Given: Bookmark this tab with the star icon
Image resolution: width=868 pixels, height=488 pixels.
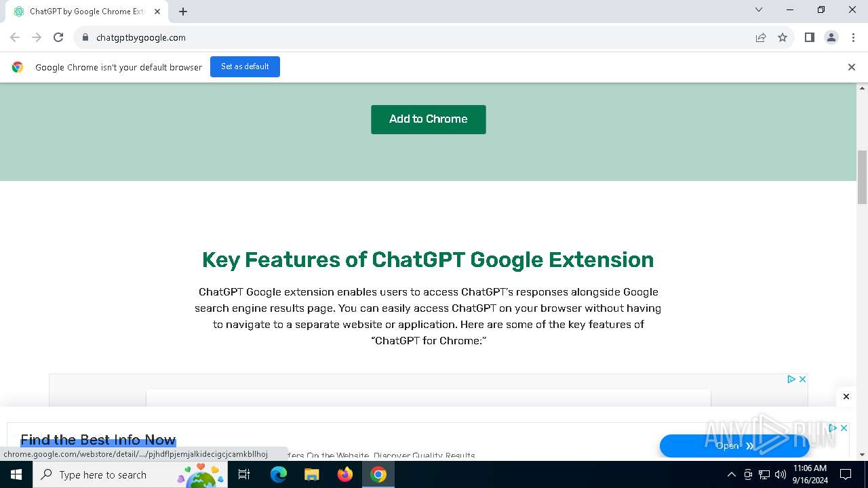Looking at the screenshot, I should 783,37.
